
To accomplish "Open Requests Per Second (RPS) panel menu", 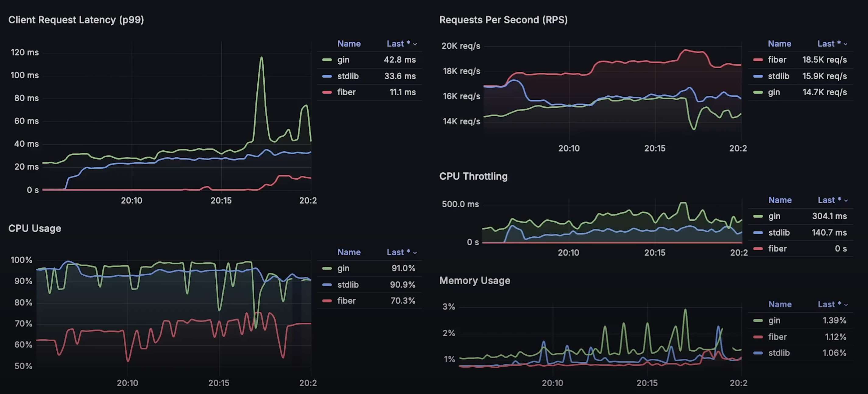I will [x=503, y=20].
